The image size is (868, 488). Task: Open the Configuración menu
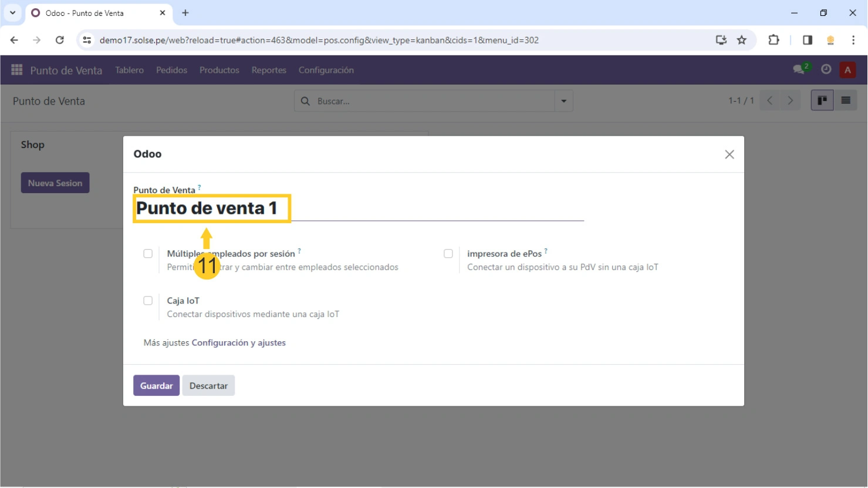coord(326,70)
